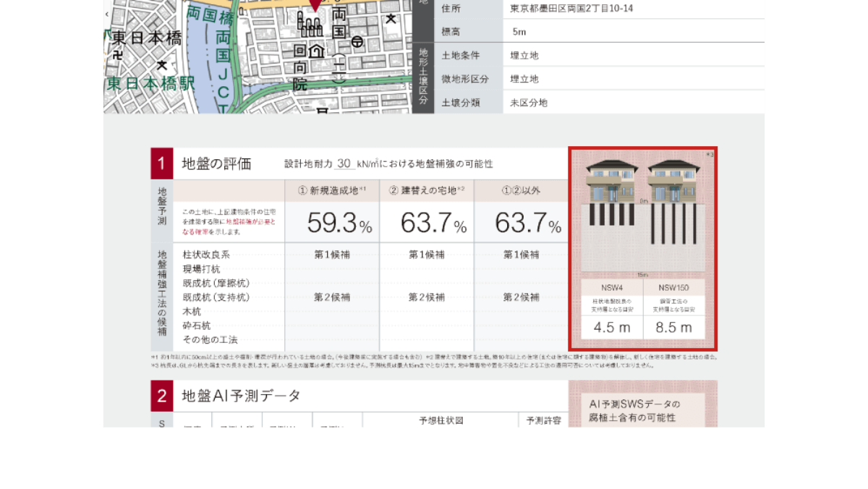Viewport: 868px width, 489px height.
Task: Click the AI予測SWSデータの腐植土含有の可能性 box
Action: pyautogui.click(x=642, y=410)
